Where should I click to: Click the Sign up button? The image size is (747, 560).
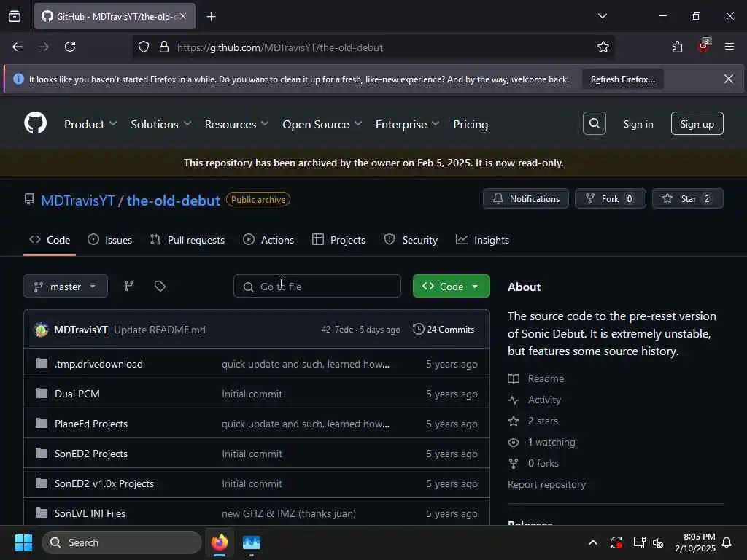697,123
